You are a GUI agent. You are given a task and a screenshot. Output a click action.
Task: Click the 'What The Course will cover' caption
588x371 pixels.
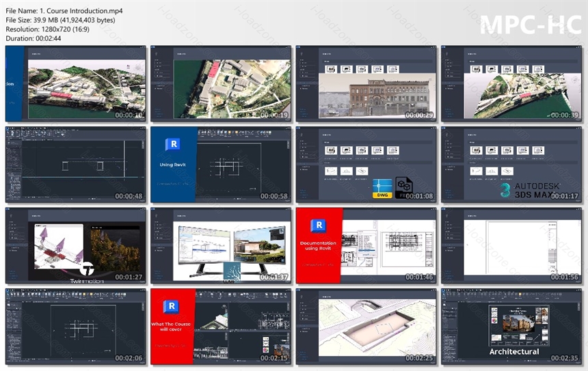[x=171, y=327]
